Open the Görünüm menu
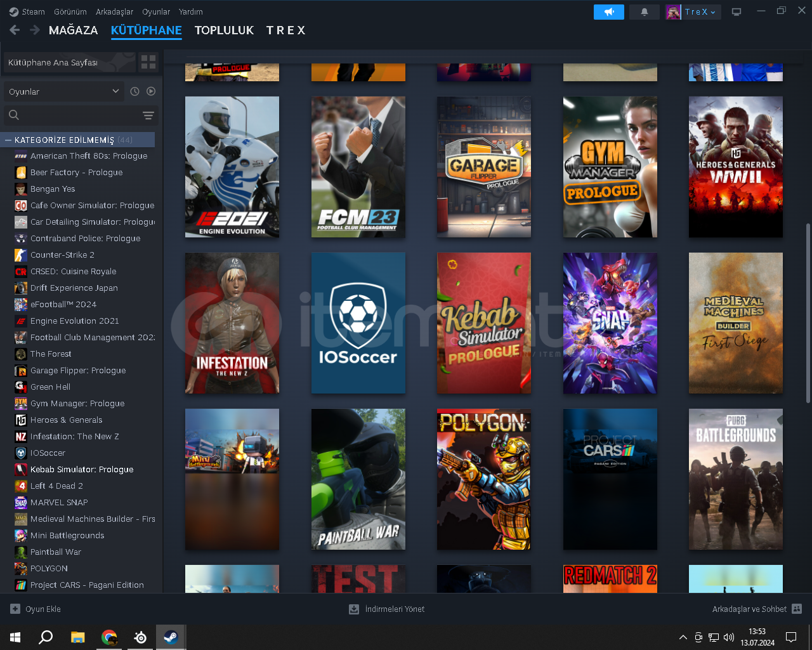Image resolution: width=812 pixels, height=650 pixels. [x=70, y=11]
